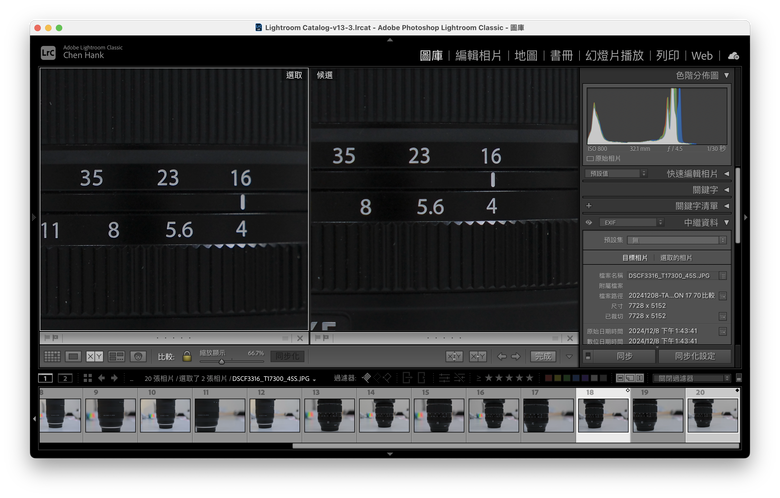Open the 地圖 Map module
The width and height of the screenshot is (780, 498).
(526, 56)
